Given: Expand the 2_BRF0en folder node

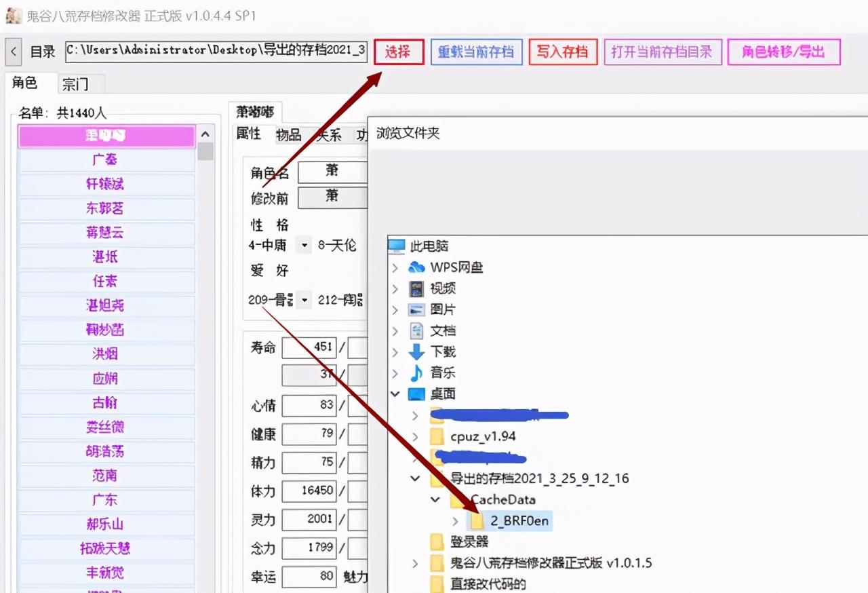Looking at the screenshot, I should pyautogui.click(x=456, y=520).
